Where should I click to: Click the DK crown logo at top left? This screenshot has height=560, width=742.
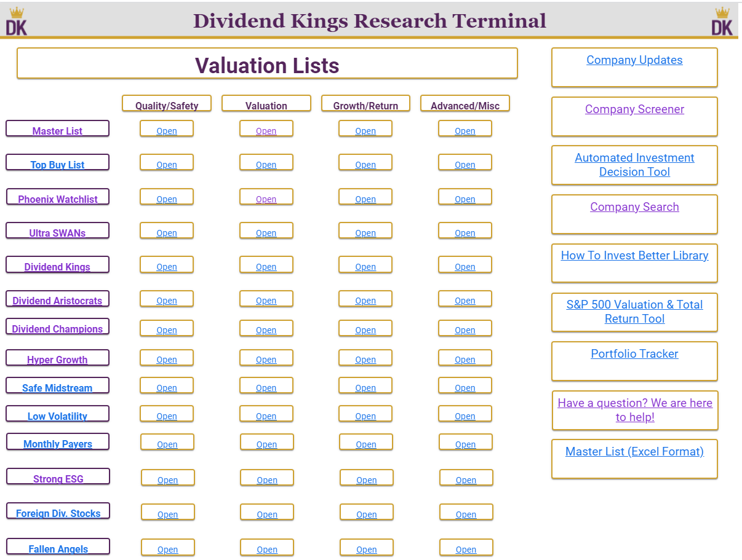[17, 21]
